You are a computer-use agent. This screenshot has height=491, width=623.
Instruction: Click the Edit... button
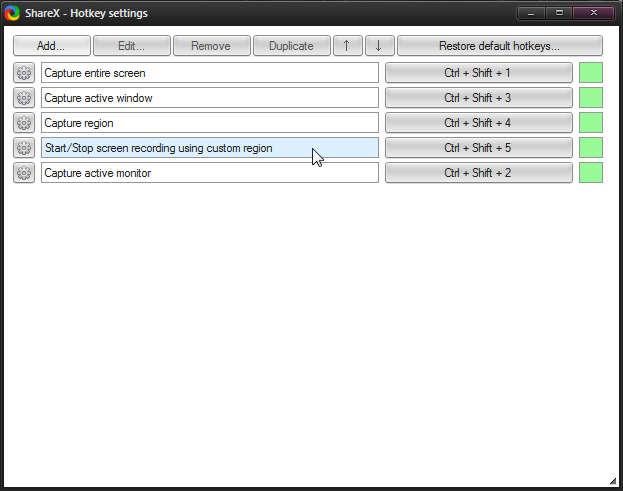click(131, 46)
